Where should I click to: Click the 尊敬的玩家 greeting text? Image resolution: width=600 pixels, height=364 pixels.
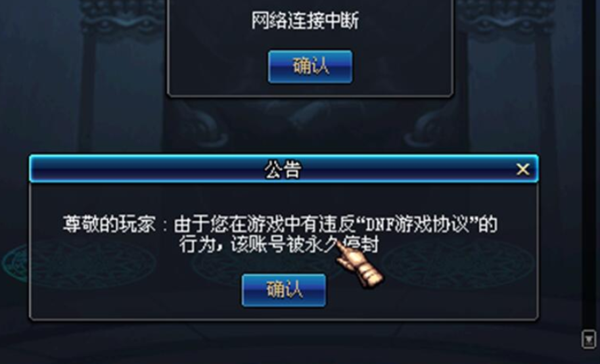(x=110, y=224)
